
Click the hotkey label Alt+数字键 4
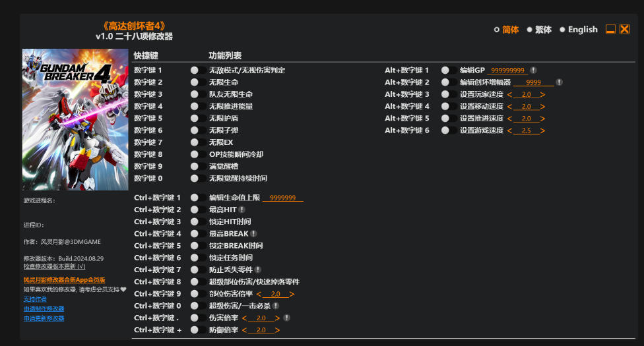407,106
